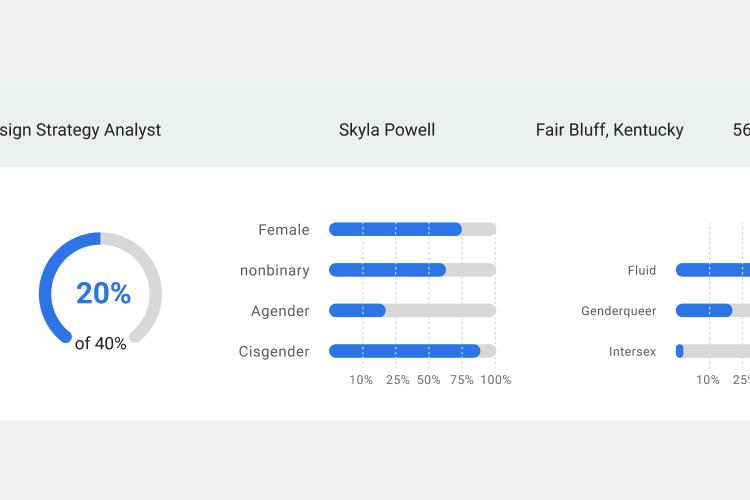The height and width of the screenshot is (500, 750).
Task: Click the Agender progress bar
Action: point(412,311)
